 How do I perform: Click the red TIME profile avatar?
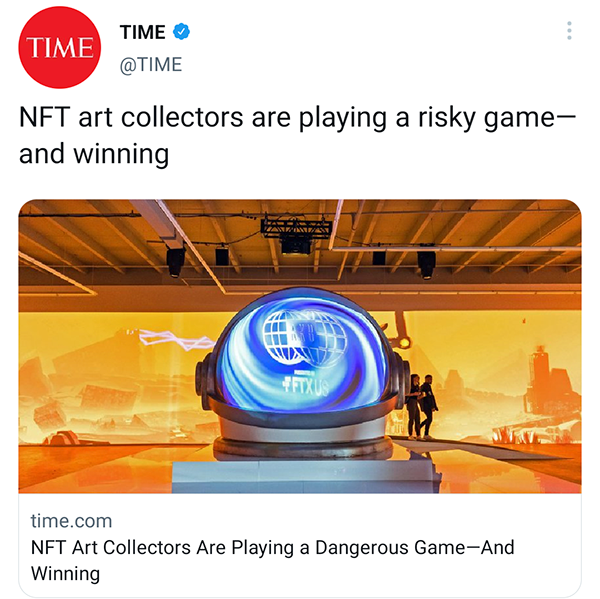(x=60, y=47)
